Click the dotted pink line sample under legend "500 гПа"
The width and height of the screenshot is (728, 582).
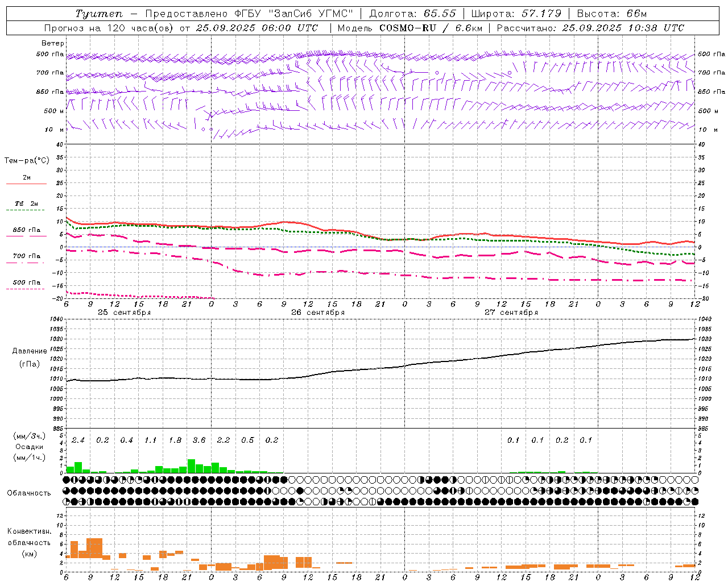(x=25, y=289)
